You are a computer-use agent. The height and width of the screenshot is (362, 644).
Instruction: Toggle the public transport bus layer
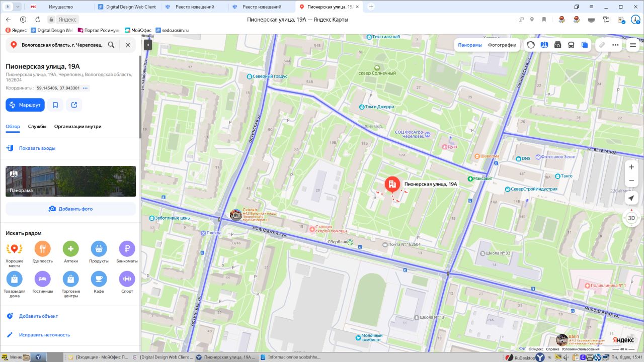(571, 45)
